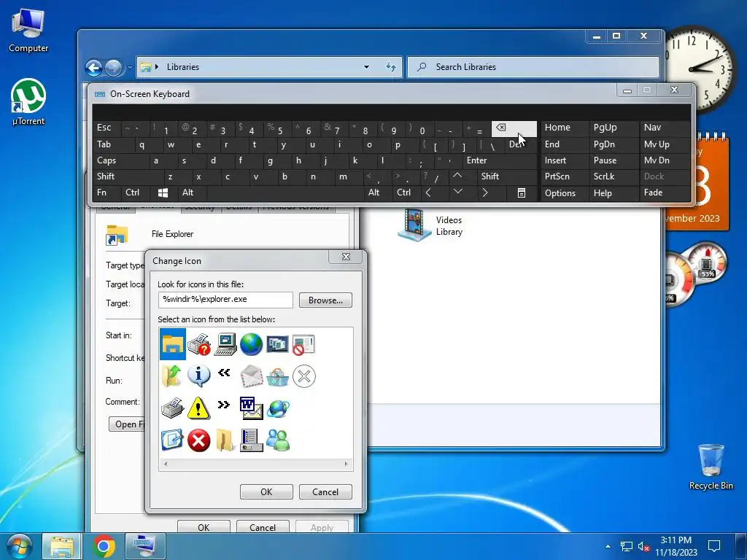
Task: Open Action Center notification icon
Action: 713,546
